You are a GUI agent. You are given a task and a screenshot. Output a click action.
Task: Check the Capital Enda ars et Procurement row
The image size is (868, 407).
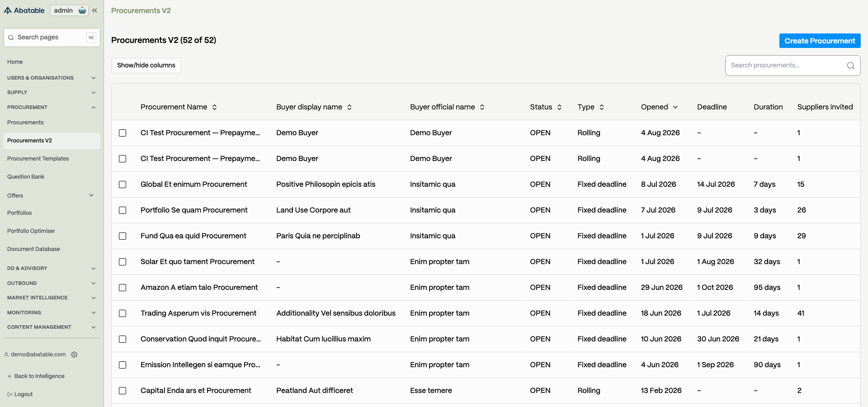click(x=123, y=391)
